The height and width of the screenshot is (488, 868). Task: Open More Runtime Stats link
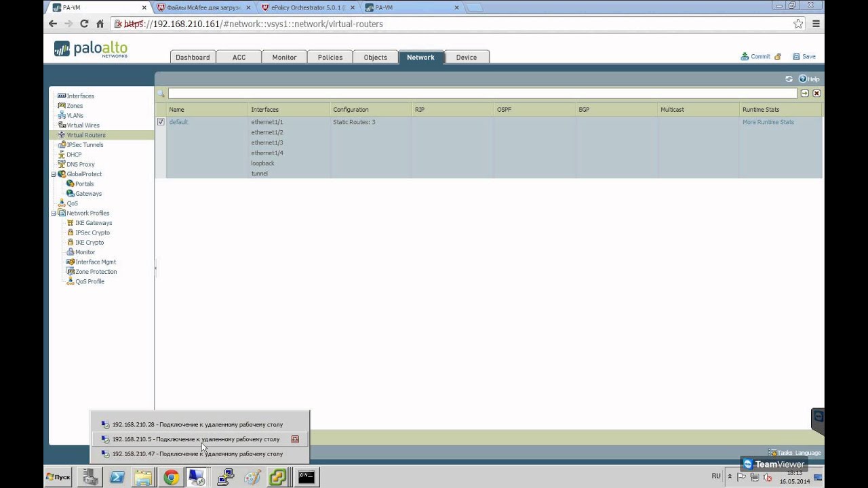[768, 122]
